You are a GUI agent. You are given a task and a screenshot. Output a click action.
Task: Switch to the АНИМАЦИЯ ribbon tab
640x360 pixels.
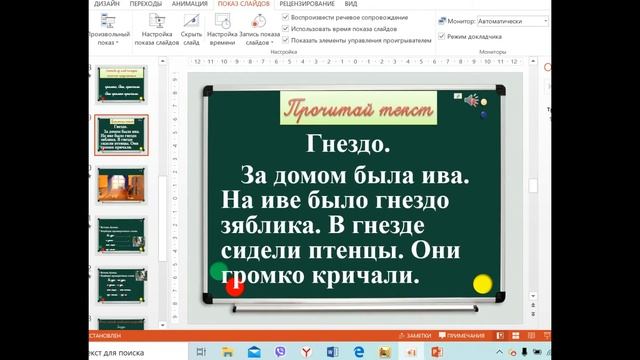pyautogui.click(x=189, y=4)
